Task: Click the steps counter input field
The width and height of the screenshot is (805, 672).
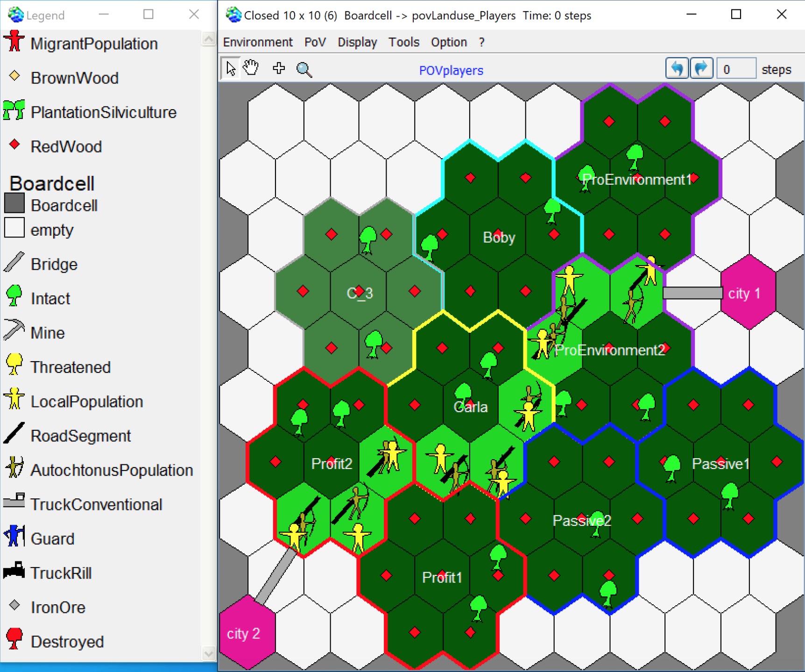Action: pyautogui.click(x=736, y=68)
